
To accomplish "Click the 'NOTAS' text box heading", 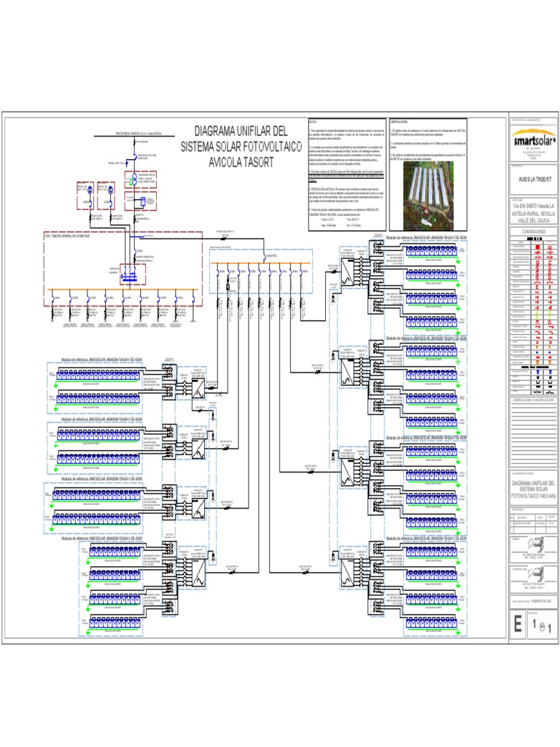I will 313,122.
